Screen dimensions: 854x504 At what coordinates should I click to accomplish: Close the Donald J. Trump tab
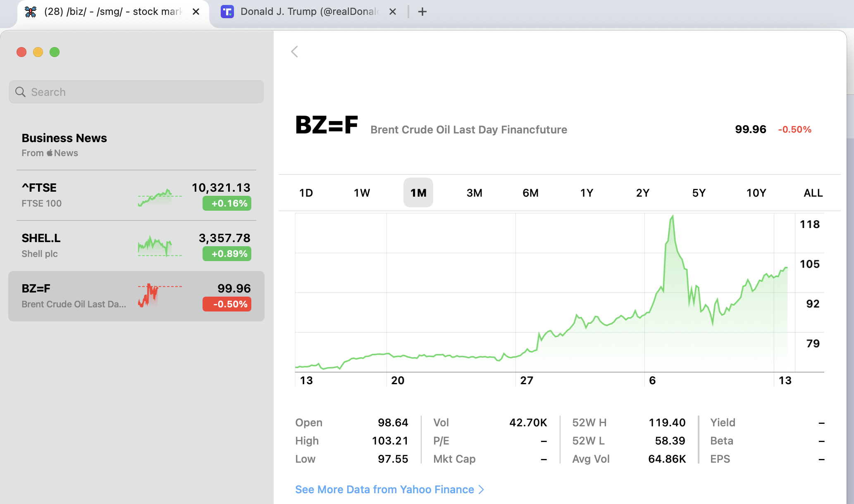tap(393, 12)
